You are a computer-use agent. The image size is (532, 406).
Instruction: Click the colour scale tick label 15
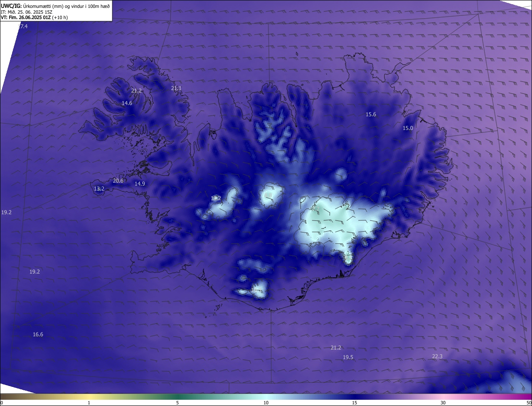pyautogui.click(x=355, y=403)
